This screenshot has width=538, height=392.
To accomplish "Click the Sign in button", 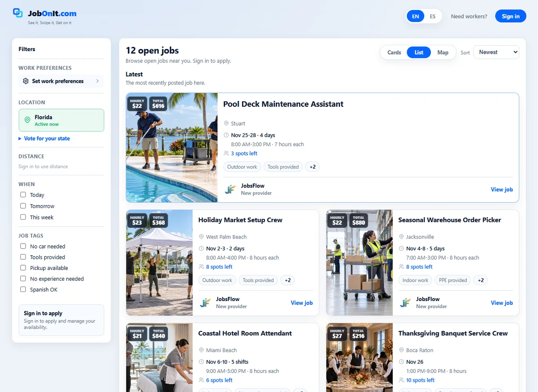I will point(511,16).
